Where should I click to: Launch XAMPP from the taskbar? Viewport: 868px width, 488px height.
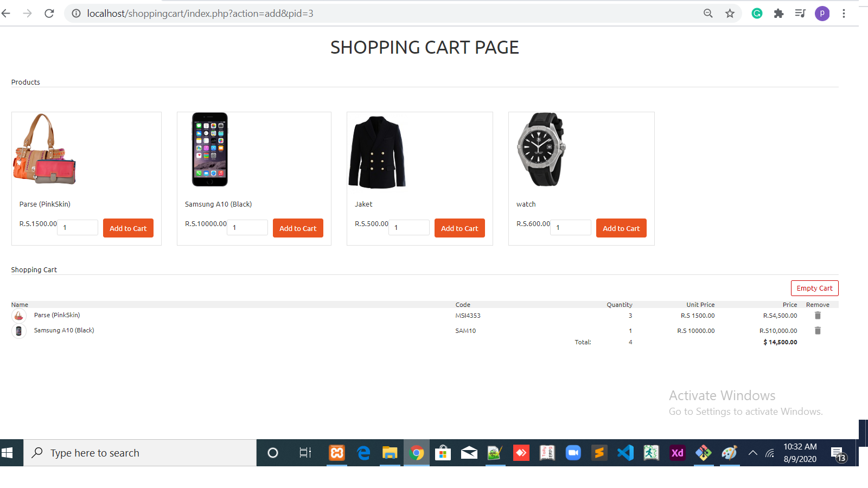(336, 452)
